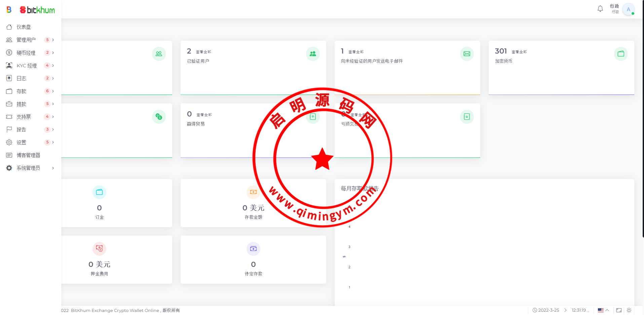Open the 博客管理器 menu item
644x315 pixels.
point(28,155)
